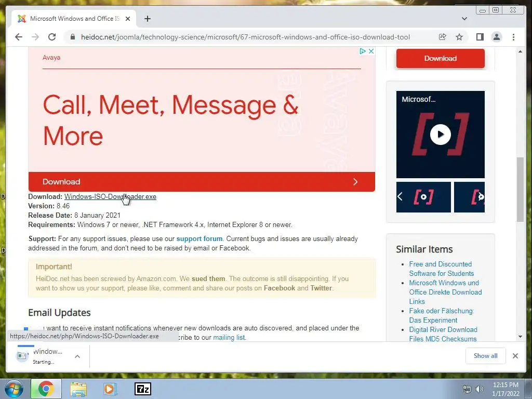Click the Email Updates heading
The height and width of the screenshot is (399, 532).
[x=59, y=312]
